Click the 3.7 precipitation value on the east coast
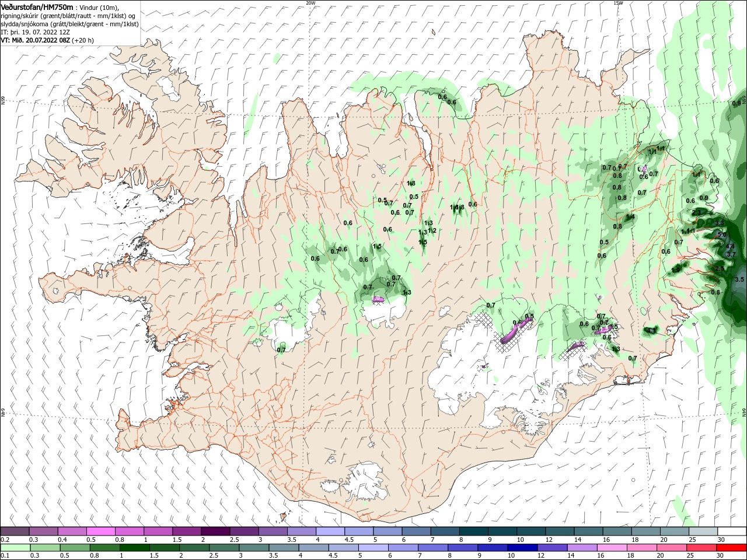This screenshot has width=747, height=560. (x=731, y=254)
